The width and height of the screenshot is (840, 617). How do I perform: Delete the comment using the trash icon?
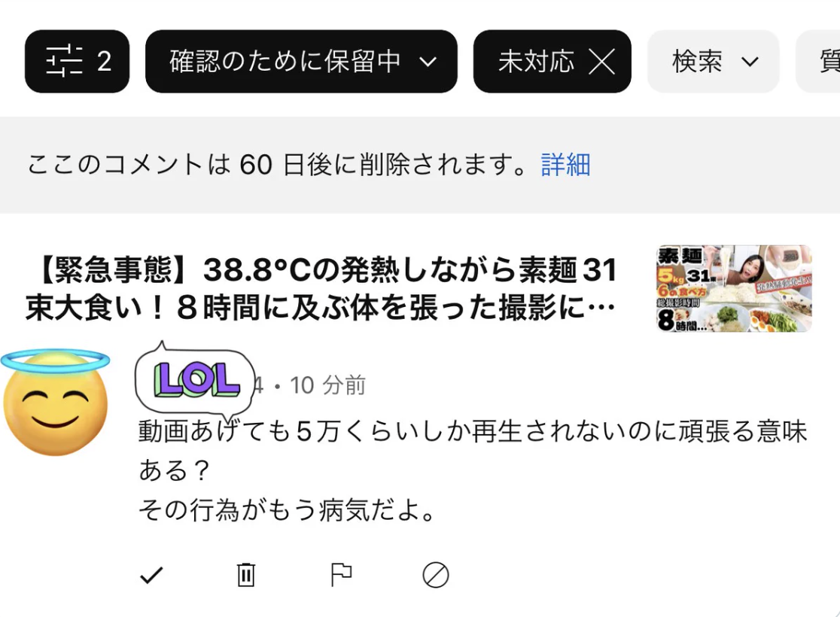[246, 575]
